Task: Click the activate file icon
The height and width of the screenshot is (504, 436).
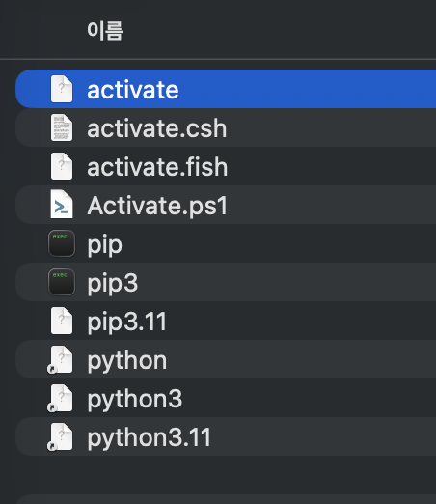Action: 62,89
